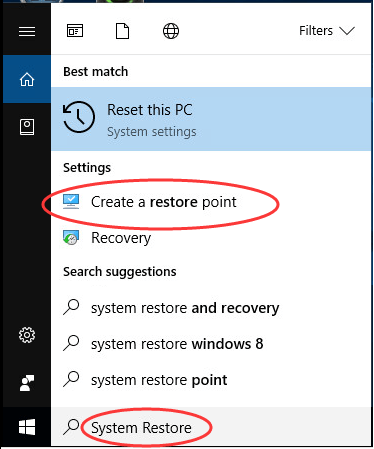
Task: Expand the Filters dropdown
Action: click(327, 31)
